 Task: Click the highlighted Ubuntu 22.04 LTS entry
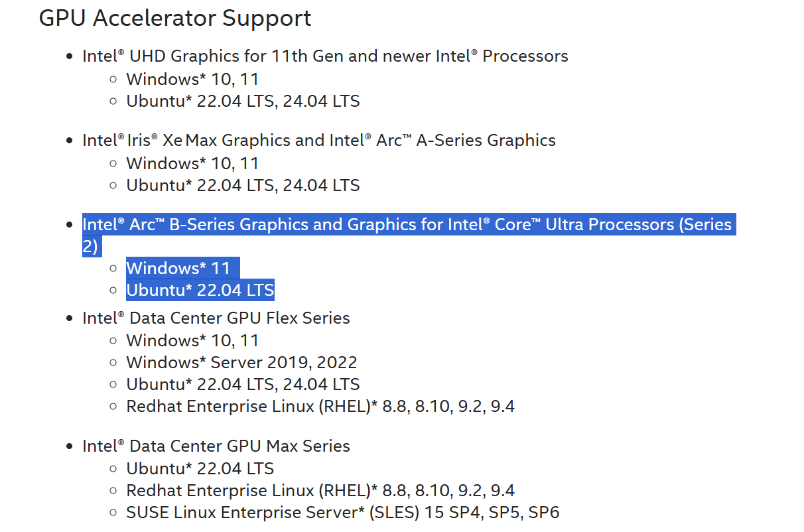200,290
